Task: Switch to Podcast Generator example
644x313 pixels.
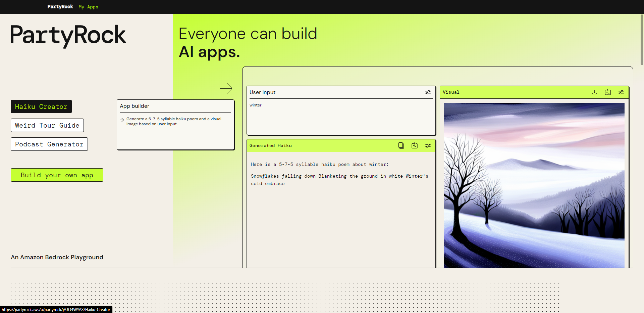Action: [x=49, y=144]
